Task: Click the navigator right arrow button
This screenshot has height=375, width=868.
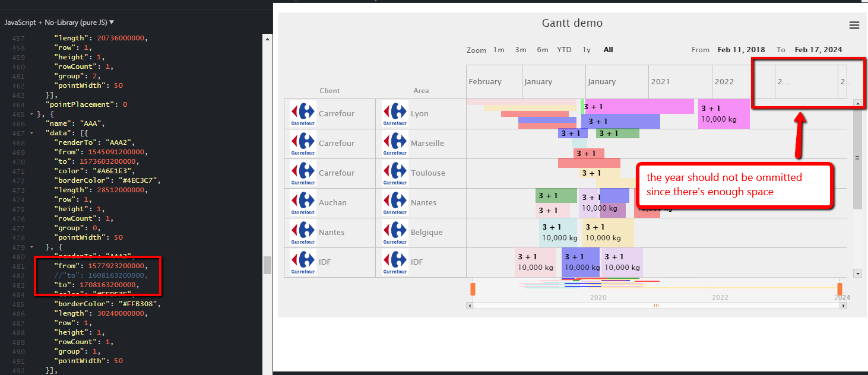Action: click(x=843, y=305)
